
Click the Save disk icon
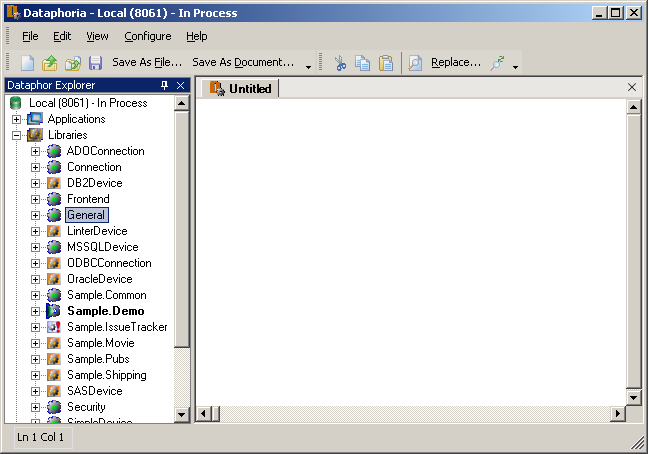pyautogui.click(x=95, y=63)
